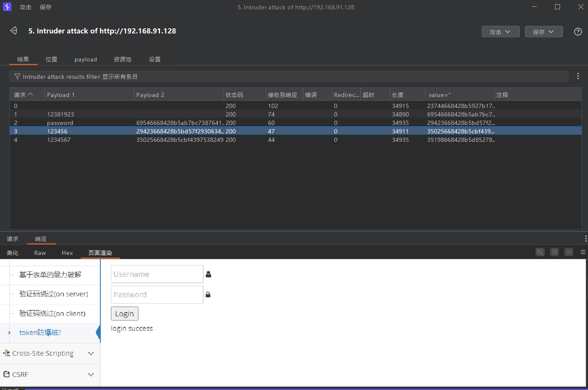Switch to the payload tab
588x390 pixels.
[x=86, y=59]
